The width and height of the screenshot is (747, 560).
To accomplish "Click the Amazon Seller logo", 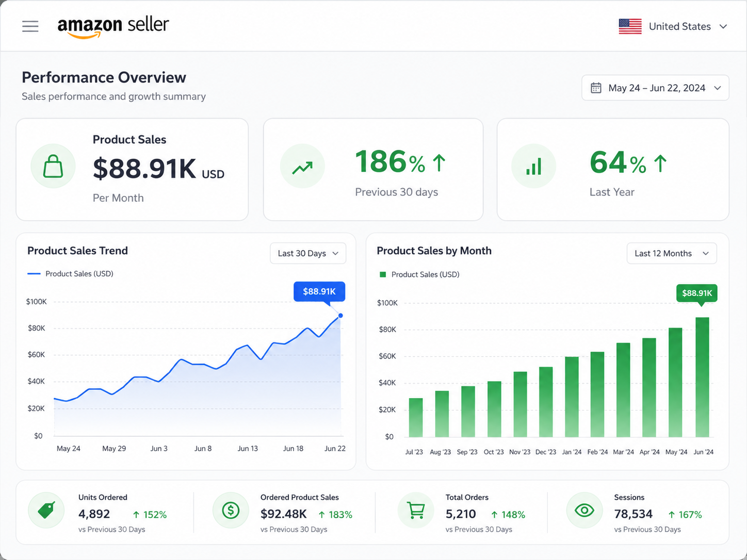I will click(113, 27).
